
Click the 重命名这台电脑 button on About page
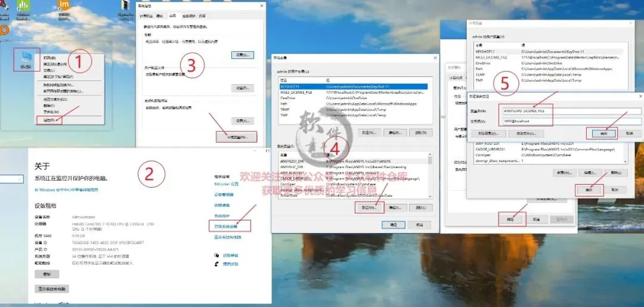point(52,289)
